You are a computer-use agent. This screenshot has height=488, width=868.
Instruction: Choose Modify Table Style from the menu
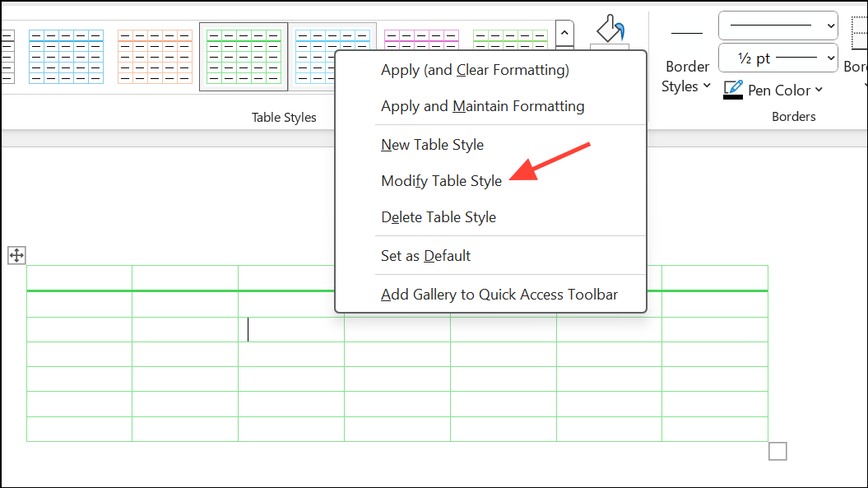tap(441, 180)
